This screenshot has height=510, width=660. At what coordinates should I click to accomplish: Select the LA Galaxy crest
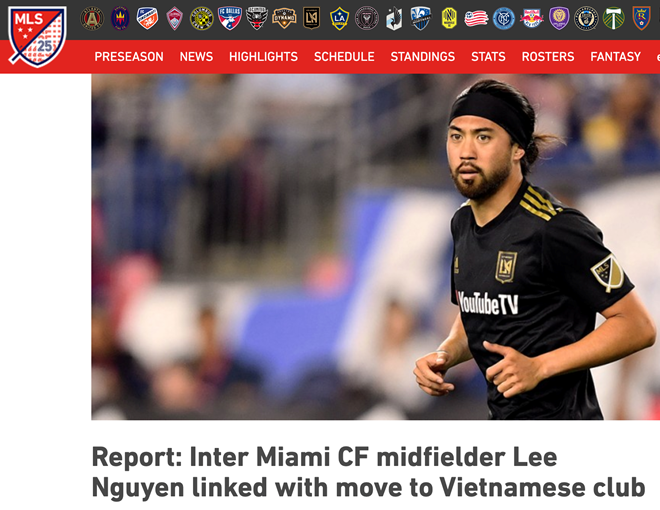(339, 19)
